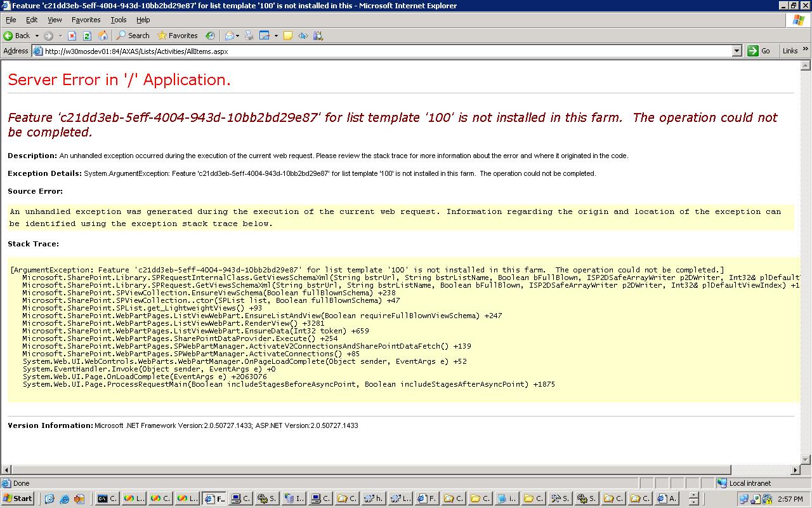Open the Search pane

[133, 36]
